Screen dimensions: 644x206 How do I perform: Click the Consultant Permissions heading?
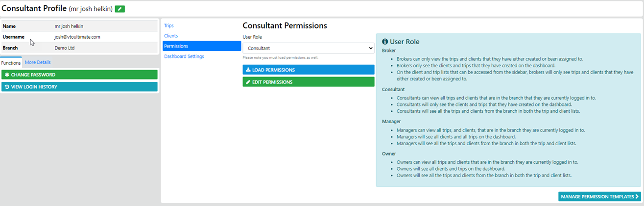click(285, 26)
